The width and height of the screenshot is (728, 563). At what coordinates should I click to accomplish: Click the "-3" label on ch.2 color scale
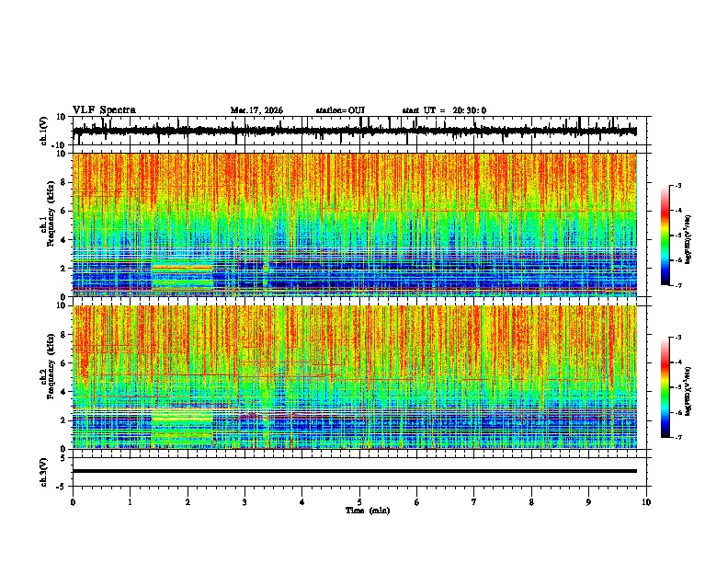click(x=678, y=338)
